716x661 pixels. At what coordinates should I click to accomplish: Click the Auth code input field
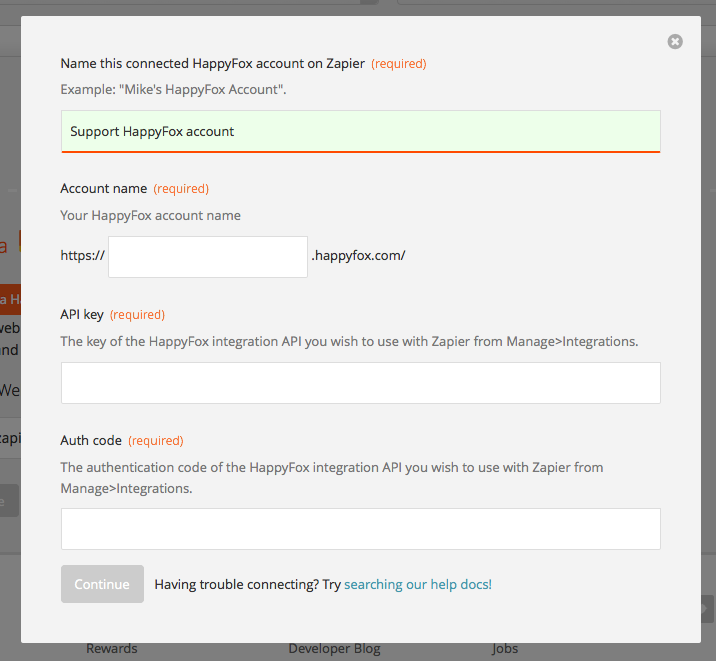pyautogui.click(x=361, y=529)
